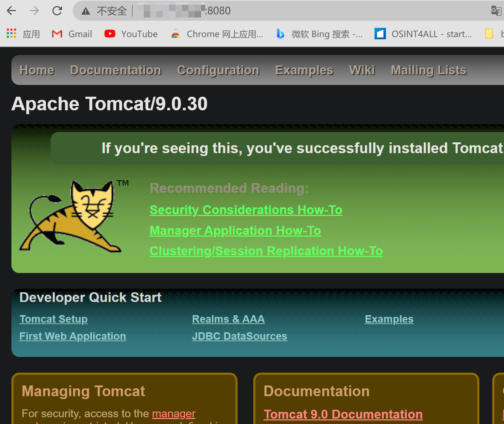The height and width of the screenshot is (424, 504).
Task: Go to the Home nav item
Action: (x=37, y=70)
